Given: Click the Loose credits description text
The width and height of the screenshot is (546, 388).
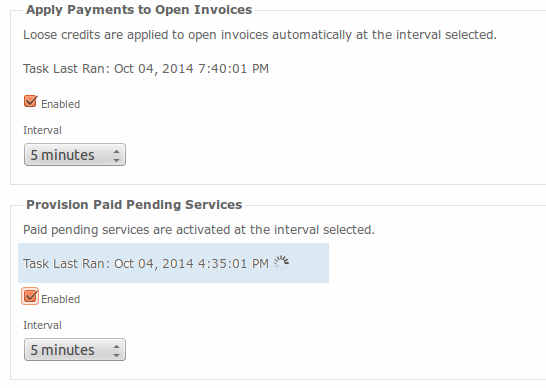Looking at the screenshot, I should tap(260, 35).
